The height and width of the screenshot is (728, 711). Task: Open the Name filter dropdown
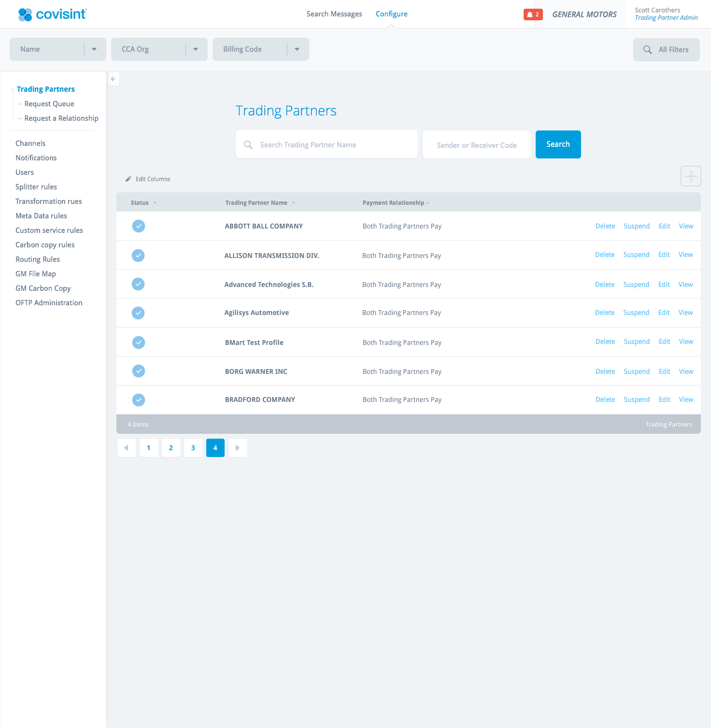pos(58,49)
